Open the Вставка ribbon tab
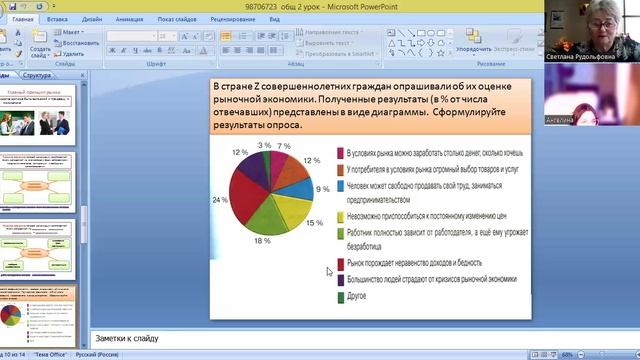The height and width of the screenshot is (360, 640). click(x=57, y=19)
